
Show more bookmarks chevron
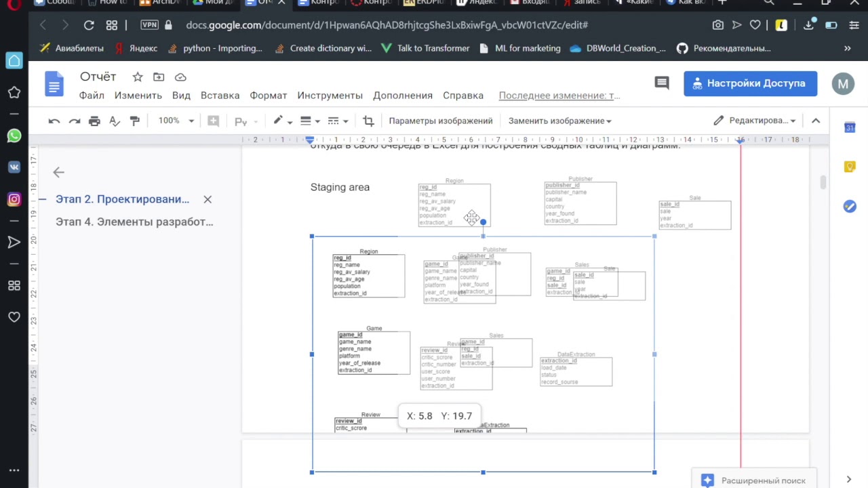(x=847, y=48)
